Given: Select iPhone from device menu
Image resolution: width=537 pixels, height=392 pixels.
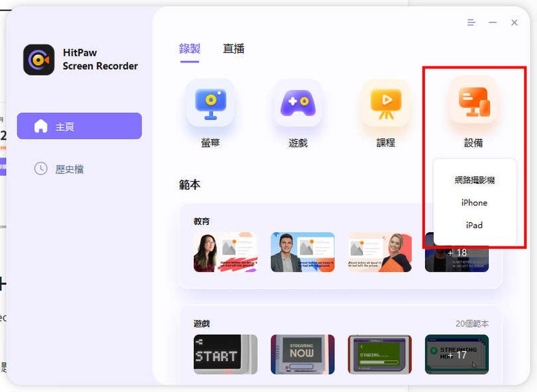Looking at the screenshot, I should (x=475, y=203).
